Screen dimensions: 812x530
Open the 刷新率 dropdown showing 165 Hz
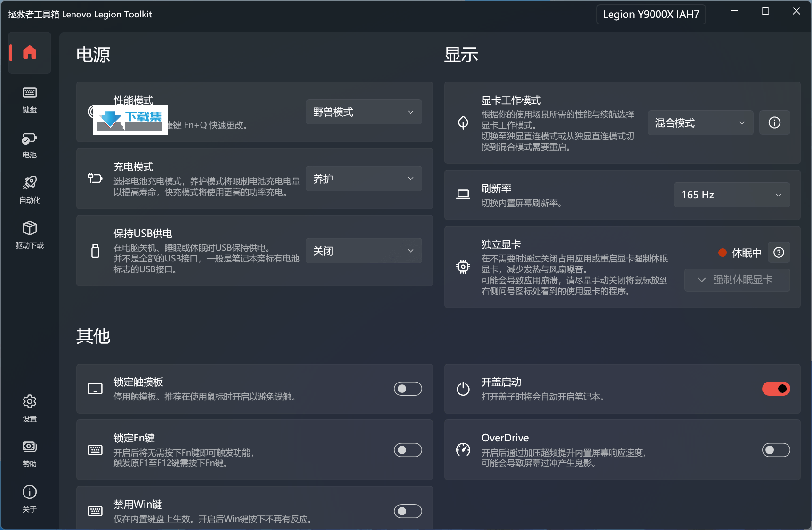(732, 195)
